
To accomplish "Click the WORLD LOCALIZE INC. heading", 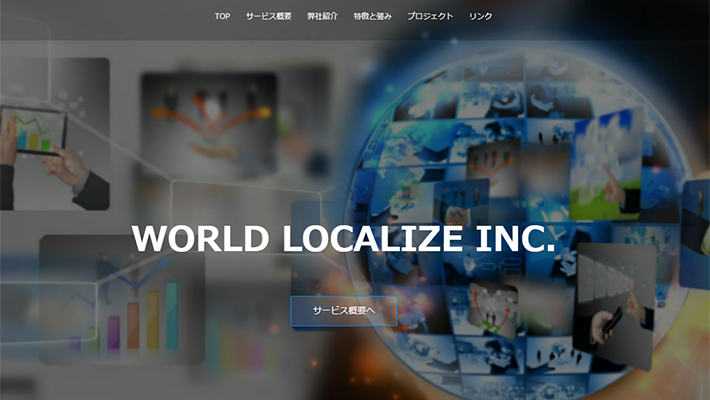I will [x=343, y=238].
